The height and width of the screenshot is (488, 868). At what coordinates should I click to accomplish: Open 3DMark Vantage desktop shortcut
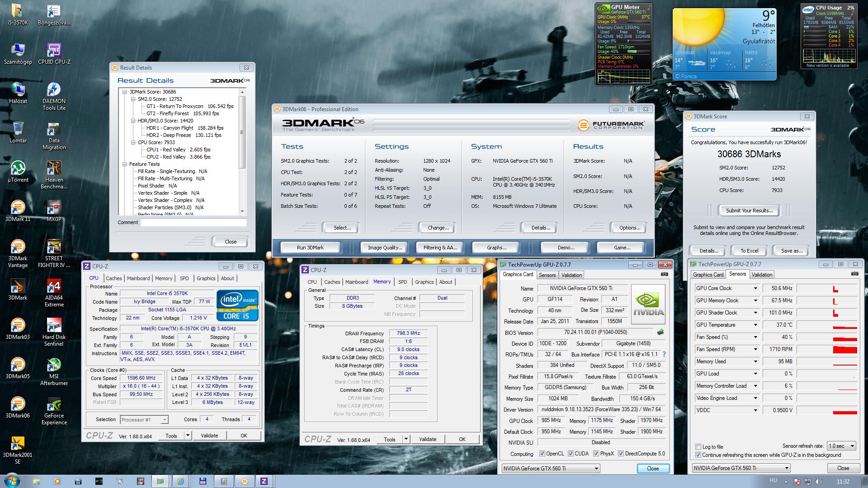[x=18, y=253]
